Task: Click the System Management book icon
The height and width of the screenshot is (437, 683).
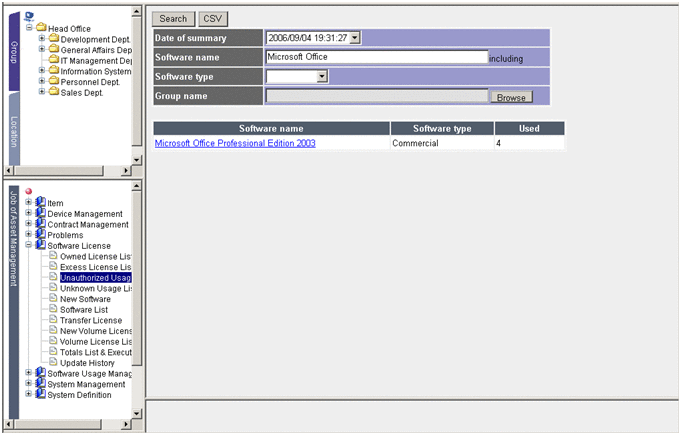Action: click(x=41, y=383)
